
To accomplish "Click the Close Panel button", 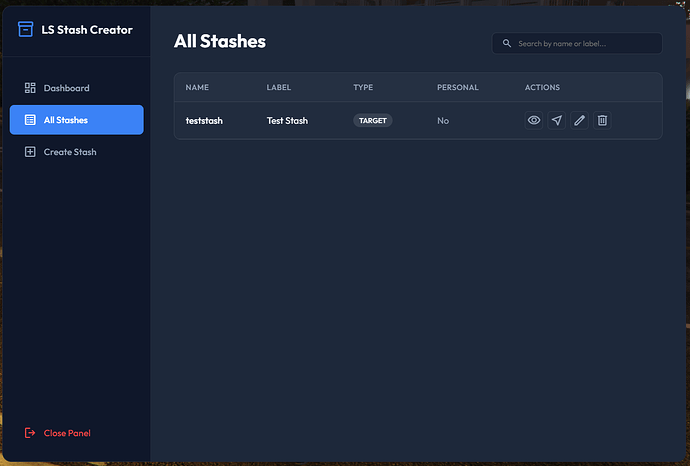I will tap(58, 433).
